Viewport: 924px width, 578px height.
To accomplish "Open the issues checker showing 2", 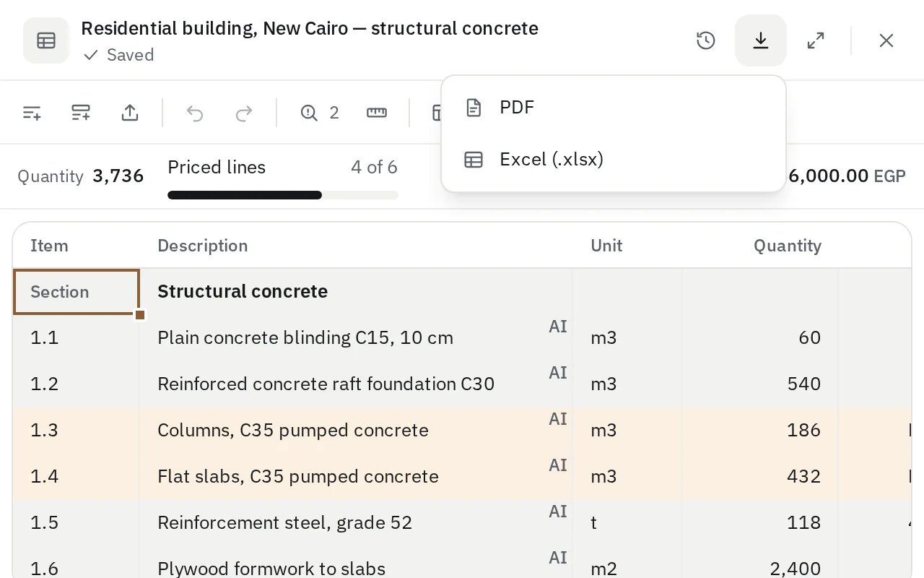I will 320,113.
